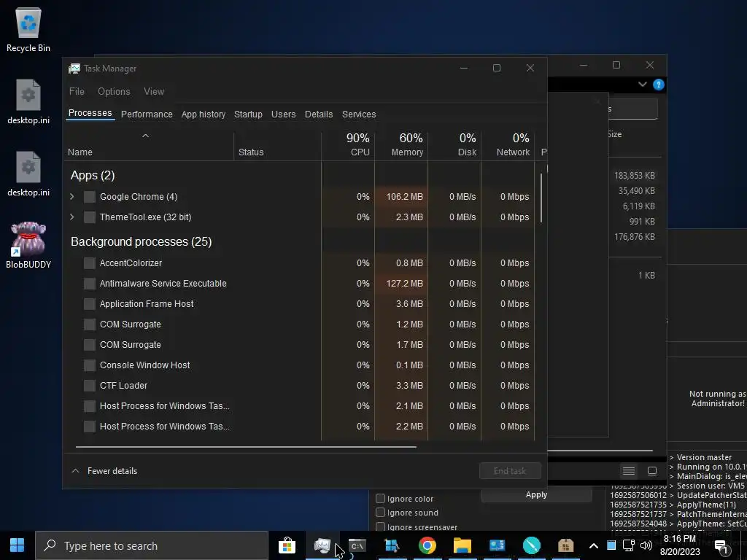The height and width of the screenshot is (560, 747).
Task: Click the ThemeTool.exe process icon
Action: pos(90,217)
